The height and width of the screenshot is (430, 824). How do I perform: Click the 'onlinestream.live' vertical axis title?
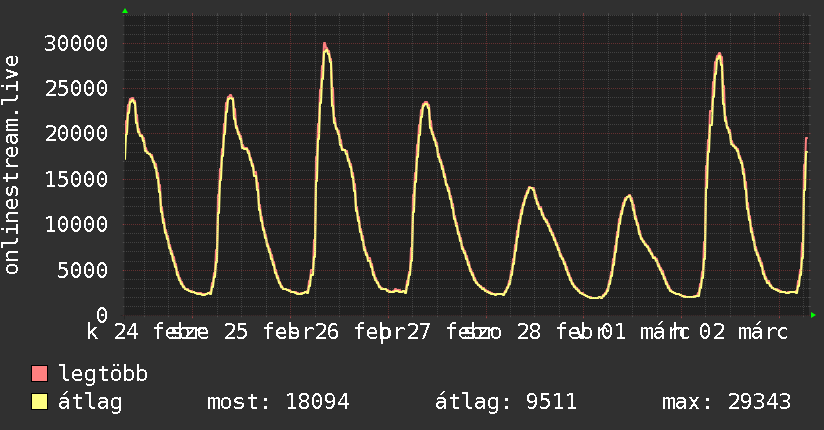(12, 165)
